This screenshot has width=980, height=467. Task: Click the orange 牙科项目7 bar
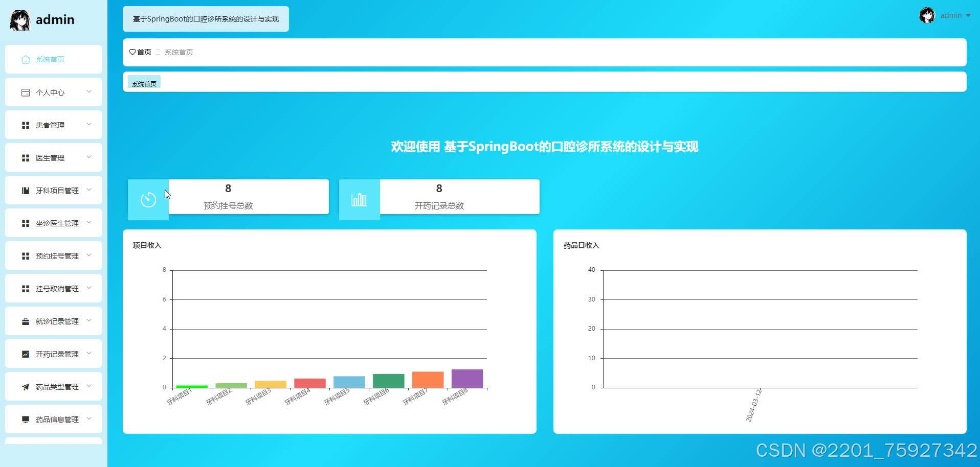428,380
